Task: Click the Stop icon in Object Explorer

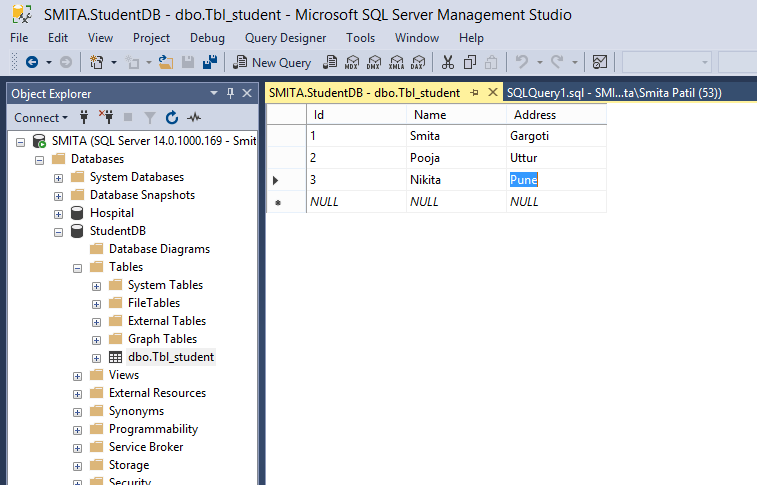Action: 128,117
